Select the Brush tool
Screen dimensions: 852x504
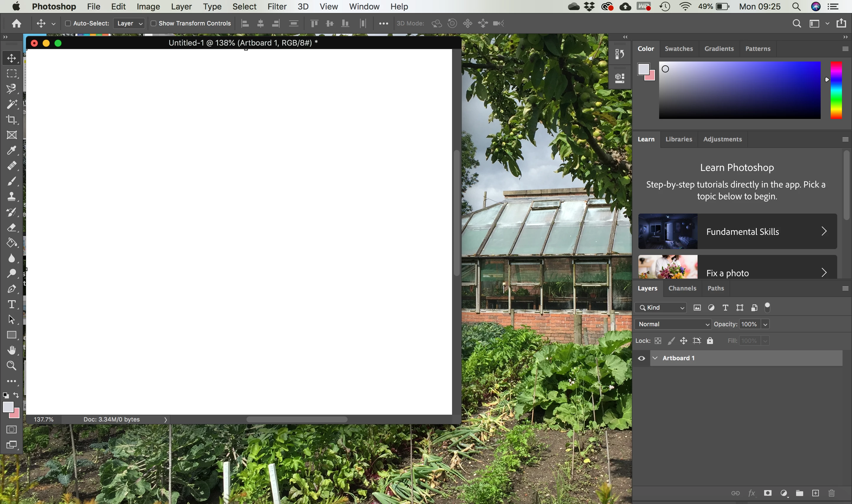12,181
